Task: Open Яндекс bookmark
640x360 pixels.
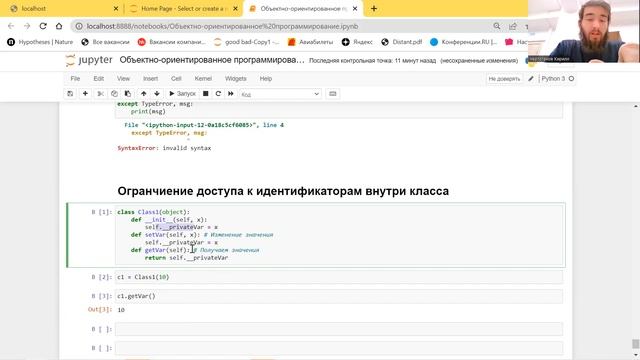Action: pos(357,42)
